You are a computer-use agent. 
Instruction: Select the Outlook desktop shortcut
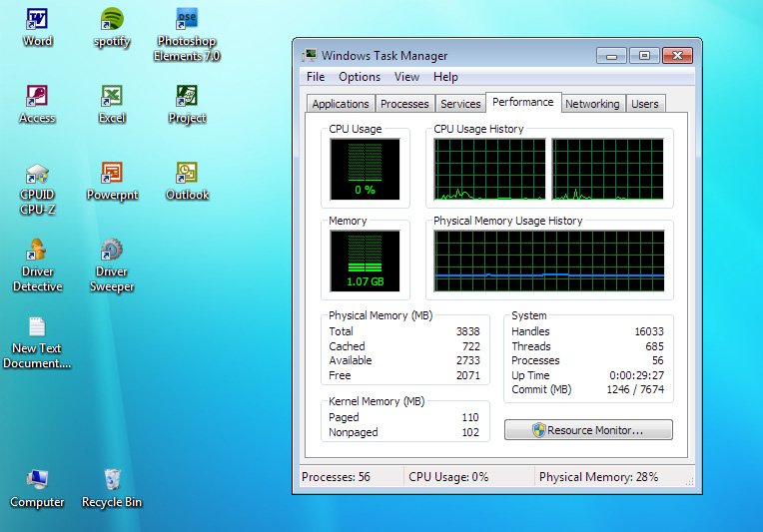coord(187,181)
